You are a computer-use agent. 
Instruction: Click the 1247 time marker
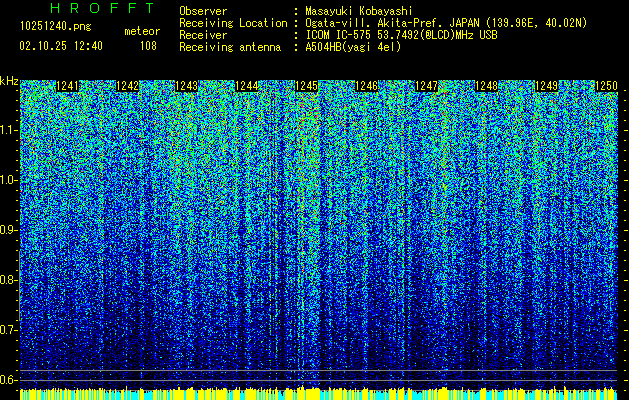pyautogui.click(x=426, y=86)
